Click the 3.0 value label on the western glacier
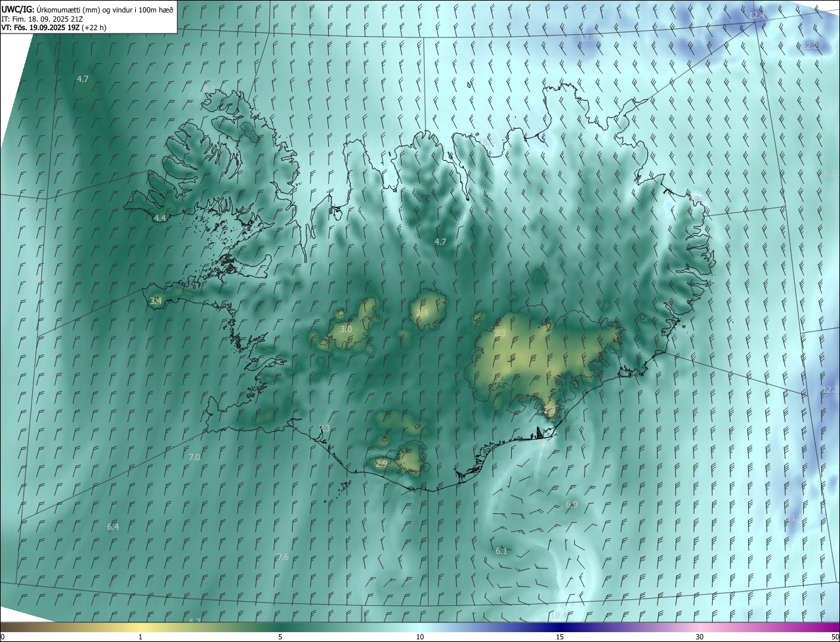840x642 pixels. click(x=346, y=329)
